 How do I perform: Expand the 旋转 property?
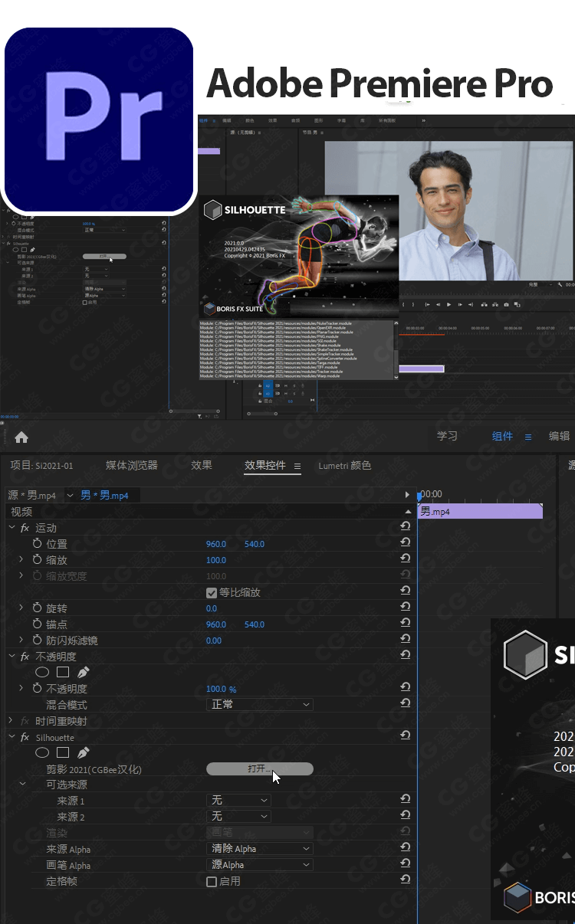tap(21, 608)
